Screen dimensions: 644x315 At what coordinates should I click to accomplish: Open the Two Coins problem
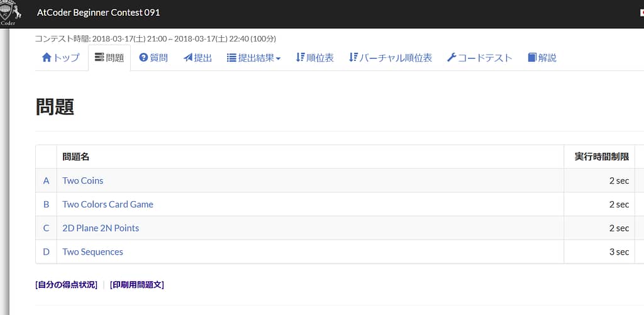[83, 180]
